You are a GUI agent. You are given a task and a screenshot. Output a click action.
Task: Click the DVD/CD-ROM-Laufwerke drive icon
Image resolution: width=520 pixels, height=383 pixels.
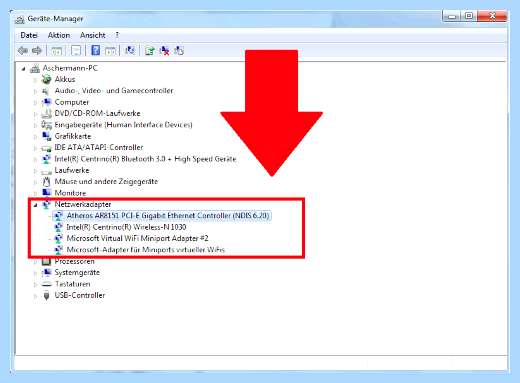[x=46, y=114]
